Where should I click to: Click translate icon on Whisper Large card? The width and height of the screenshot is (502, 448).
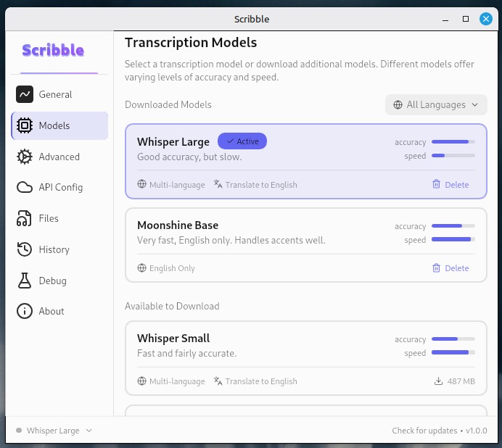click(218, 184)
